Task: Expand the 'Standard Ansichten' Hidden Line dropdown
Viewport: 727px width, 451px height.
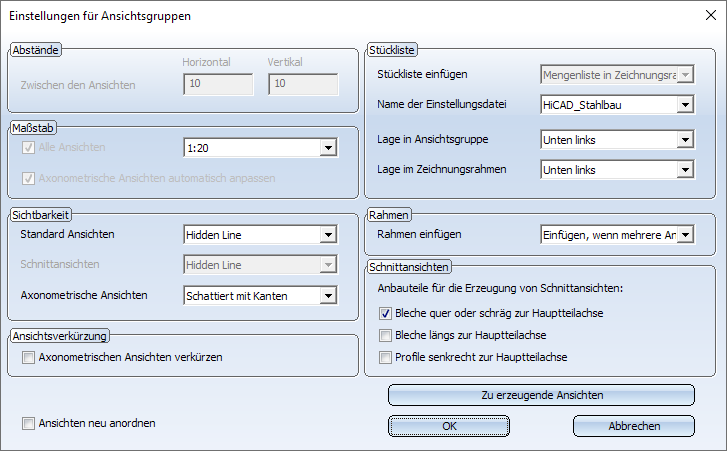Action: (x=327, y=235)
